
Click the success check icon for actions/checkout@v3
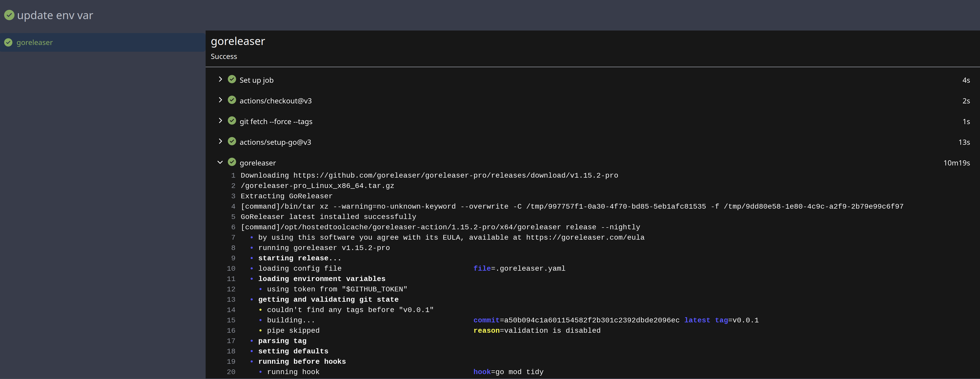232,100
